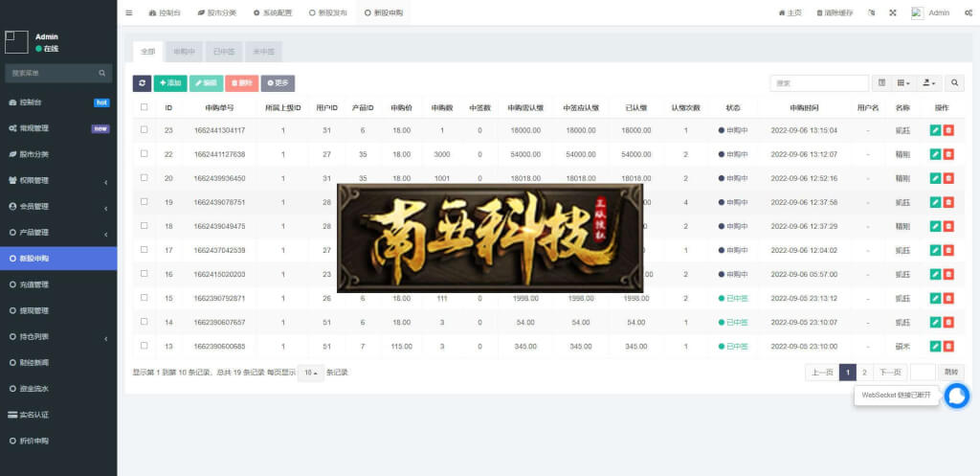Check the checkbox for row ID 19

point(144,201)
